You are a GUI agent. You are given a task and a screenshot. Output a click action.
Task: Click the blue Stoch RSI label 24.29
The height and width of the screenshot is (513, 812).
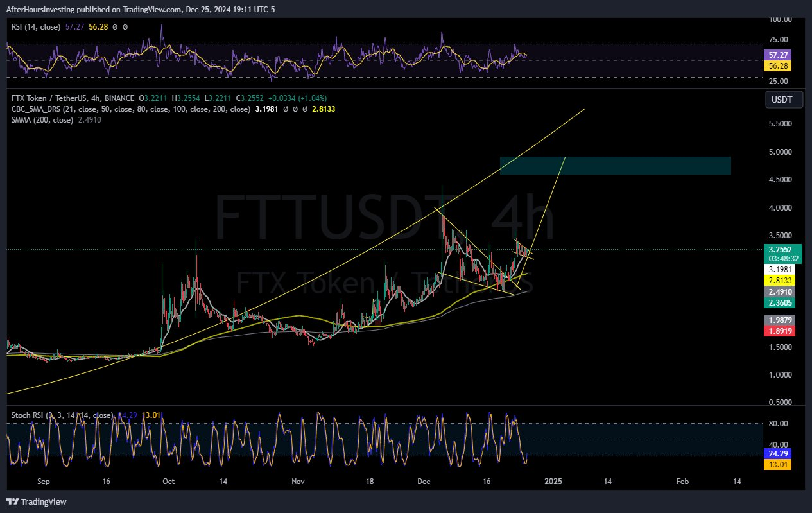coord(777,453)
